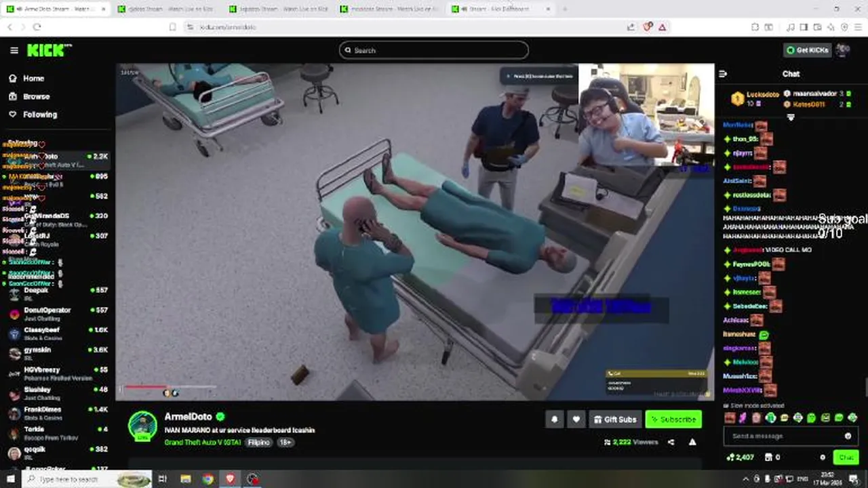
Task: Select the pink emote in the quick row
Action: [743, 418]
